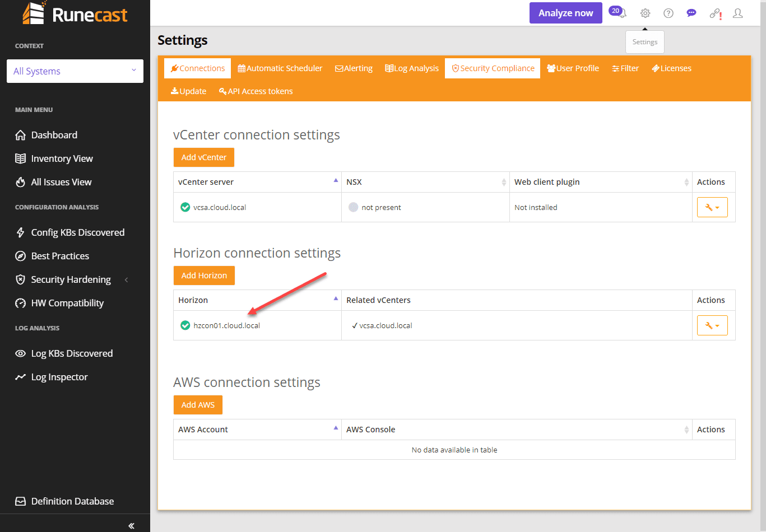Open Definition Database menu item
Screen dimensions: 766x532
[x=72, y=501]
